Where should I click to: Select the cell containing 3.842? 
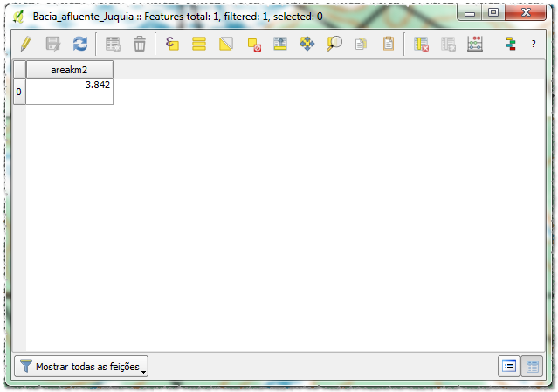click(69, 91)
